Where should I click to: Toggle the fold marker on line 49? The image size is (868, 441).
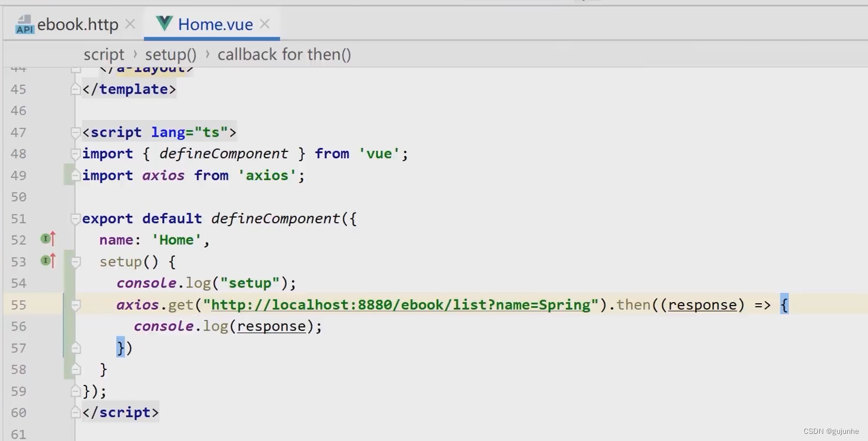[x=75, y=175]
